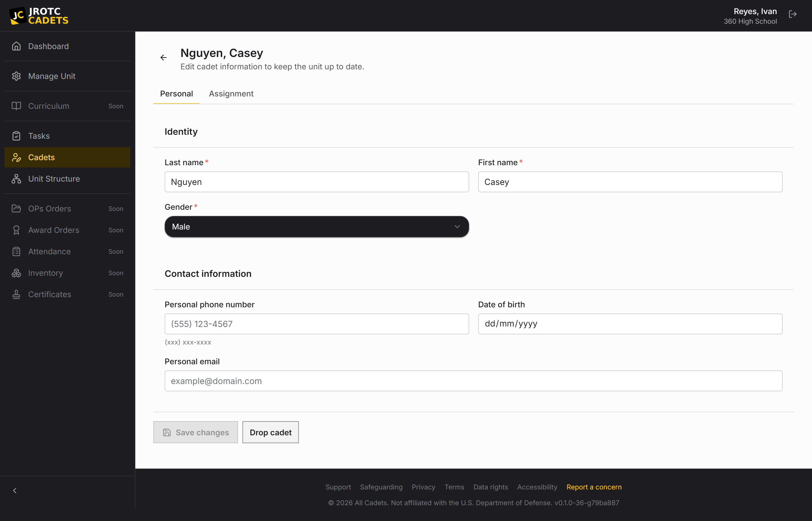Click the logout icon next to Reyes, Ivan
This screenshot has width=812, height=521.
tap(793, 14)
